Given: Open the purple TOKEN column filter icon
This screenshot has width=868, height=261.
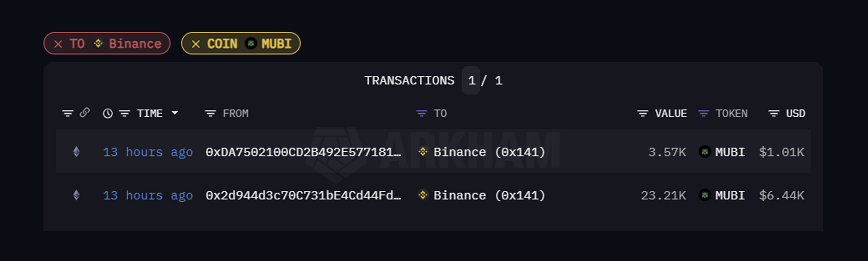Looking at the screenshot, I should (704, 114).
